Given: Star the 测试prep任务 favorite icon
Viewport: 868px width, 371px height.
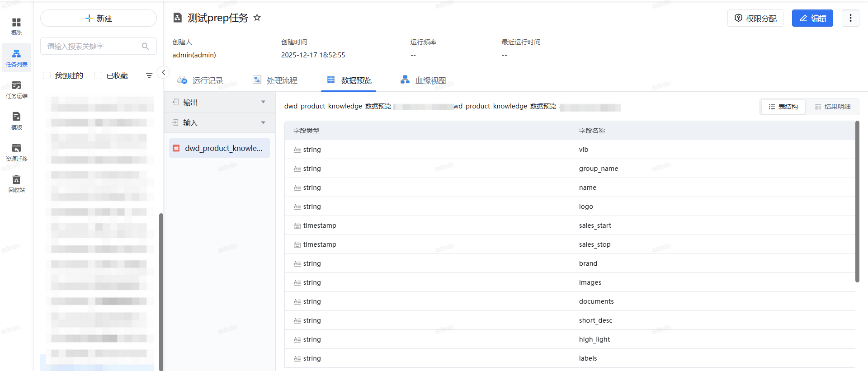Looking at the screenshot, I should coord(257,18).
